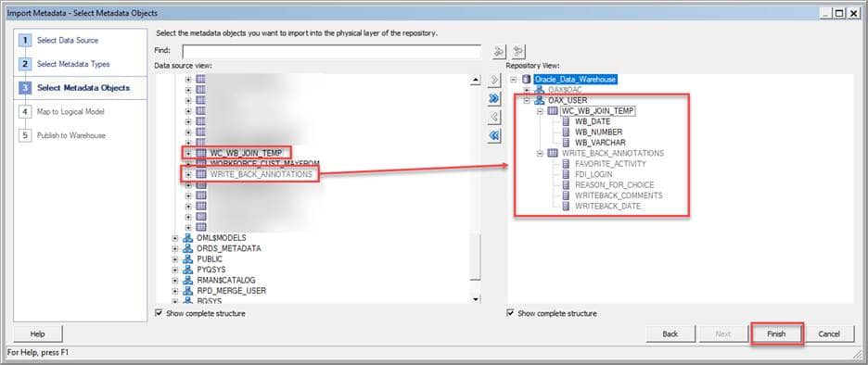Collapse WC_WB_JOIN_TEMP in Repository View

click(540, 111)
